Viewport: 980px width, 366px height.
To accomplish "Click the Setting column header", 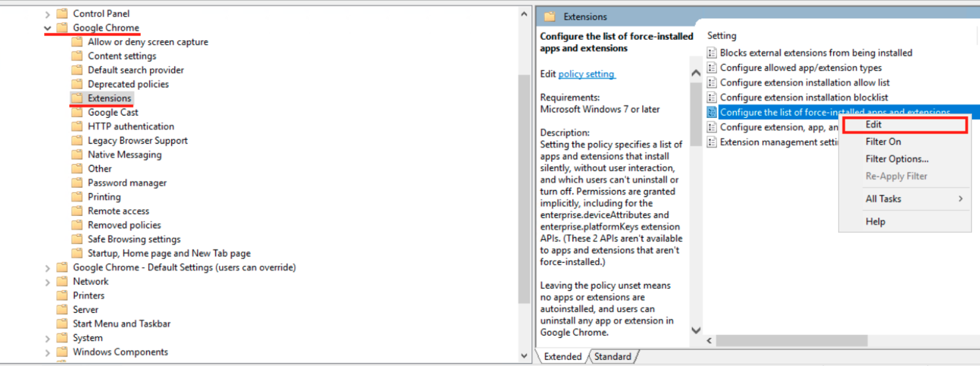I will click(721, 35).
